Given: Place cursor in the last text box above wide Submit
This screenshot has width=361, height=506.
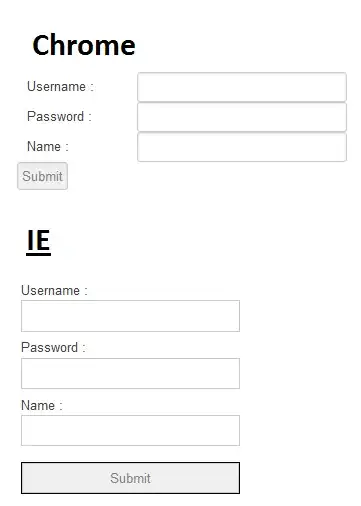Looking at the screenshot, I should (x=130, y=430).
